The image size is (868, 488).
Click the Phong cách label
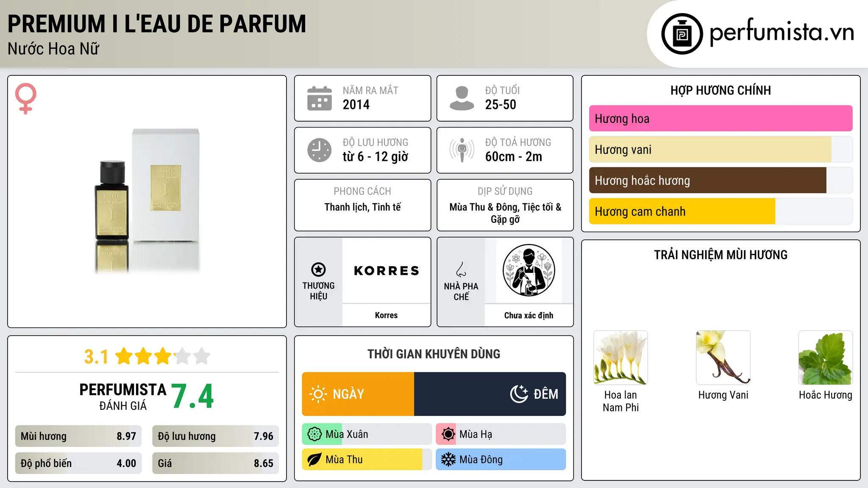[x=362, y=191]
